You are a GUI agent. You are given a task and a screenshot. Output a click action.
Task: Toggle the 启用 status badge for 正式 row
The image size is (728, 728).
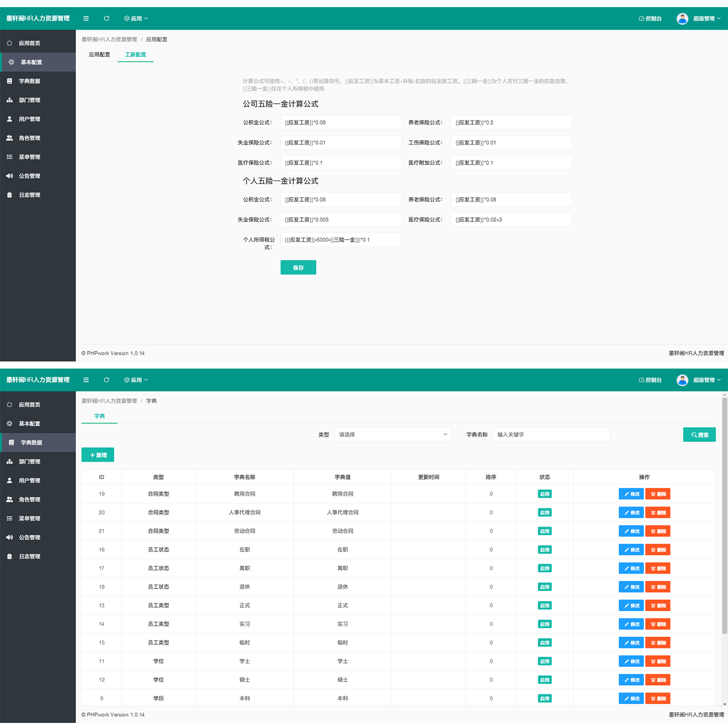coord(544,606)
